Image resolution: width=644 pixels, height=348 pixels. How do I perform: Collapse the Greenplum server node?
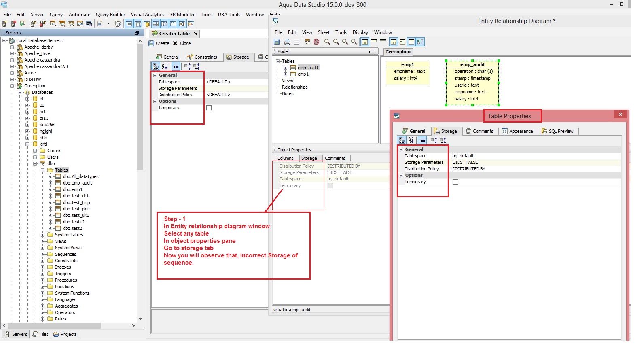pyautogui.click(x=12, y=86)
